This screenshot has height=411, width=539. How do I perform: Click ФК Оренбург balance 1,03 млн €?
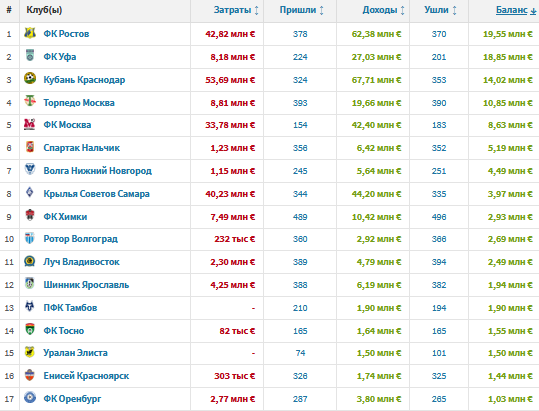pos(510,399)
